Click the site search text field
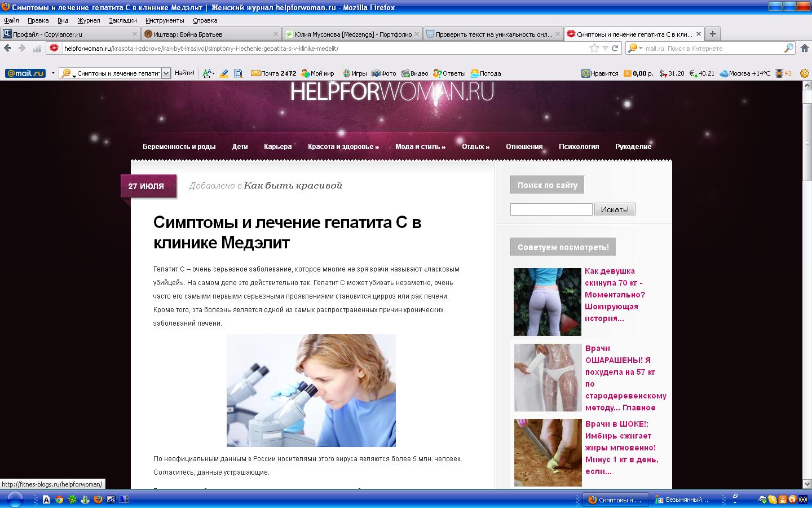The height and width of the screenshot is (508, 812). click(551, 209)
